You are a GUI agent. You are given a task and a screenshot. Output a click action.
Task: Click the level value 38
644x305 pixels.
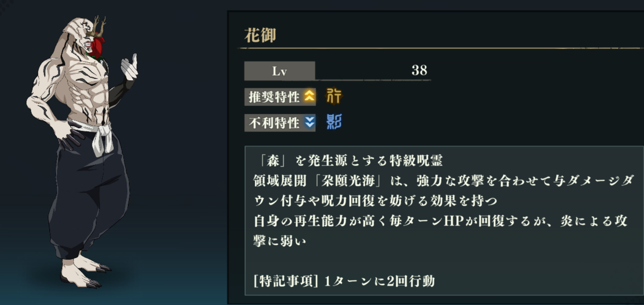click(x=419, y=70)
